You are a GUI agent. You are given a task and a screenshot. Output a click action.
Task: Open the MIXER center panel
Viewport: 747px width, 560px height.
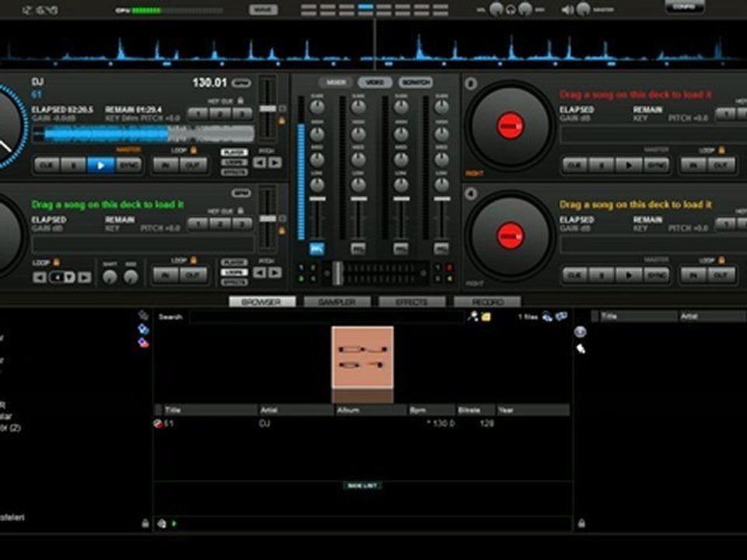(336, 82)
